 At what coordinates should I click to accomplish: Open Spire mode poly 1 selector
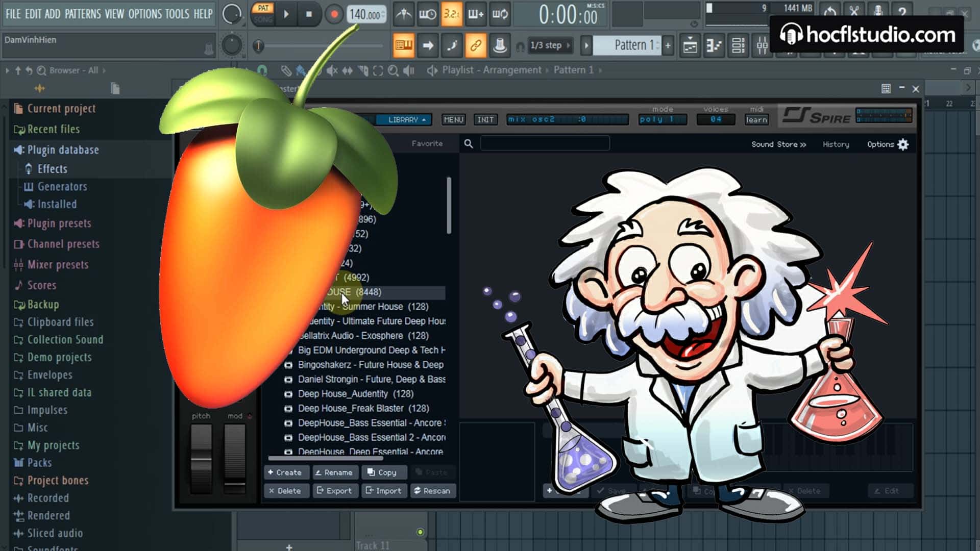[x=663, y=119]
